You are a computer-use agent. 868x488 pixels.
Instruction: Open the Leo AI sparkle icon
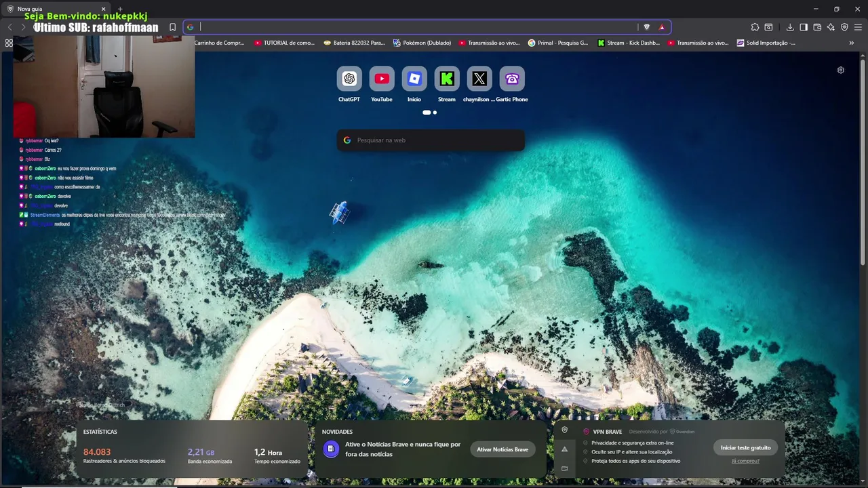[831, 27]
